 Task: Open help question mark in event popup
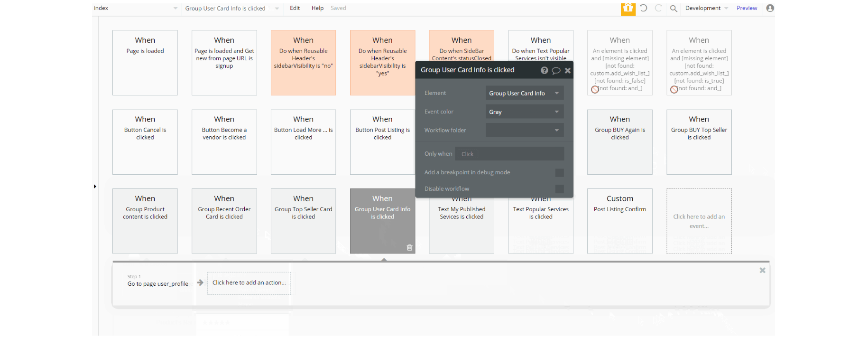pos(545,70)
